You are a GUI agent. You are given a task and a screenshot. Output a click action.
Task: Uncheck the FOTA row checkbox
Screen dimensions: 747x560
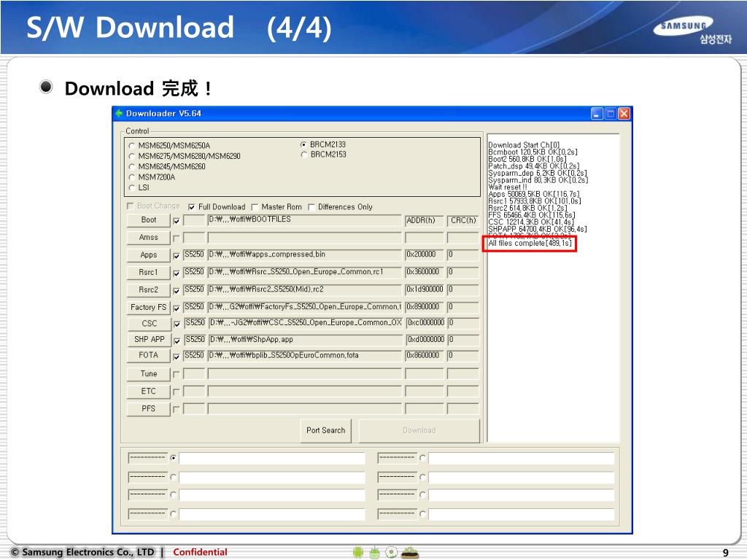pos(177,356)
